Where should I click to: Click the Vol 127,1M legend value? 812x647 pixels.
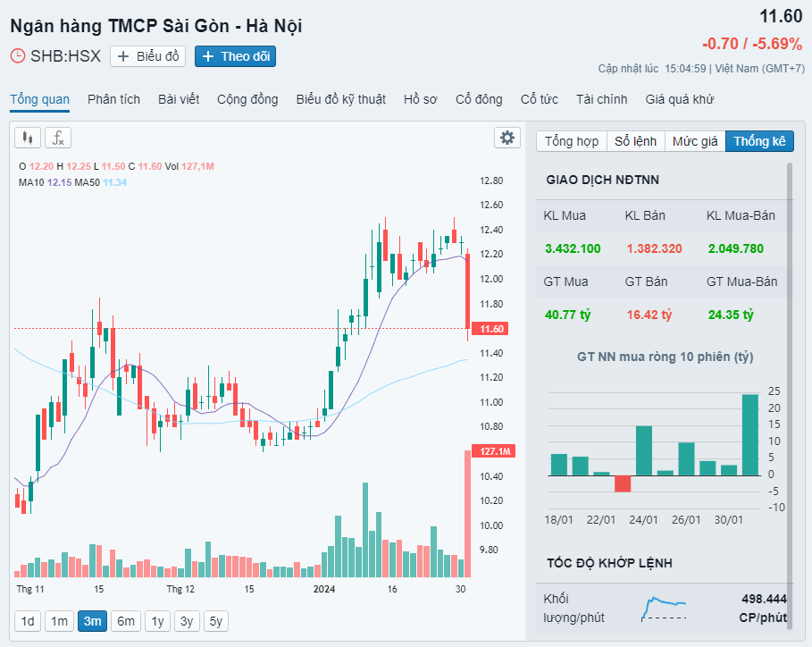coord(197,166)
